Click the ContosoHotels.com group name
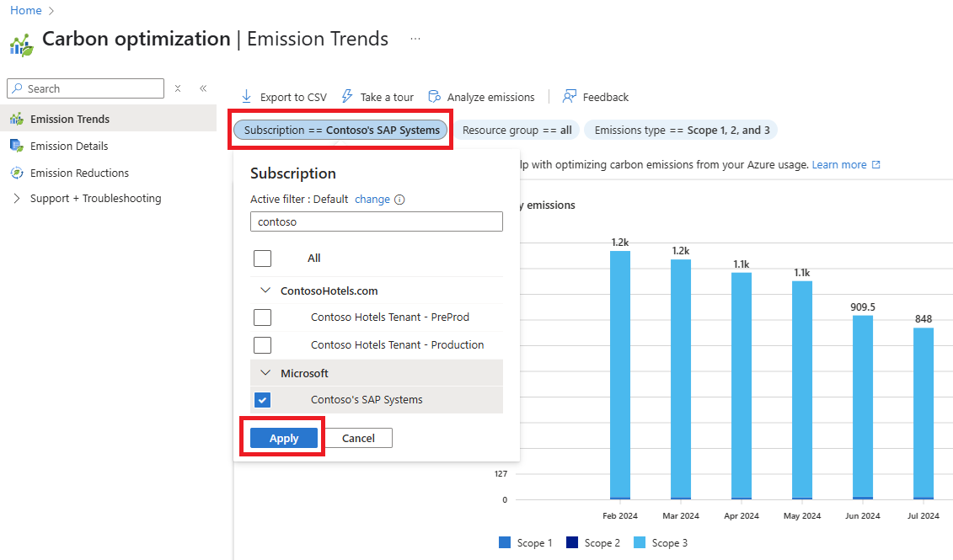Viewport: 953px width, 560px height. (329, 291)
